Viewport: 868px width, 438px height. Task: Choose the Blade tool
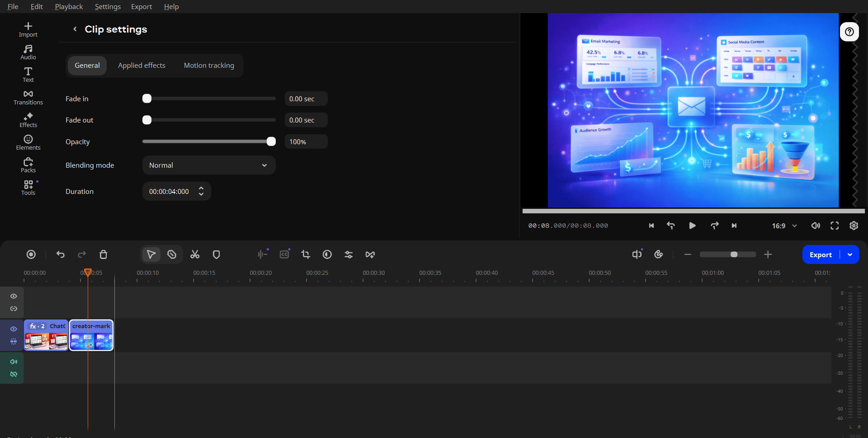172,254
